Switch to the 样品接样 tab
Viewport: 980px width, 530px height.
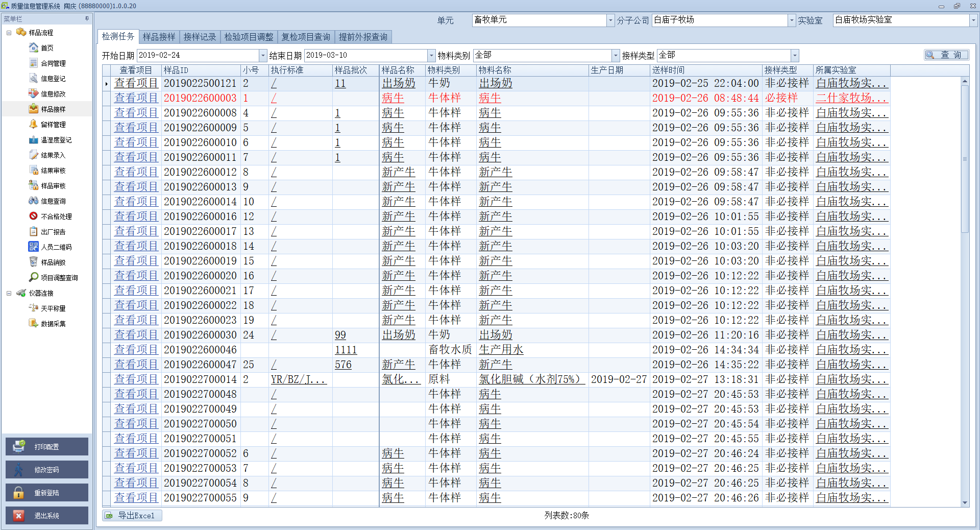pos(159,37)
